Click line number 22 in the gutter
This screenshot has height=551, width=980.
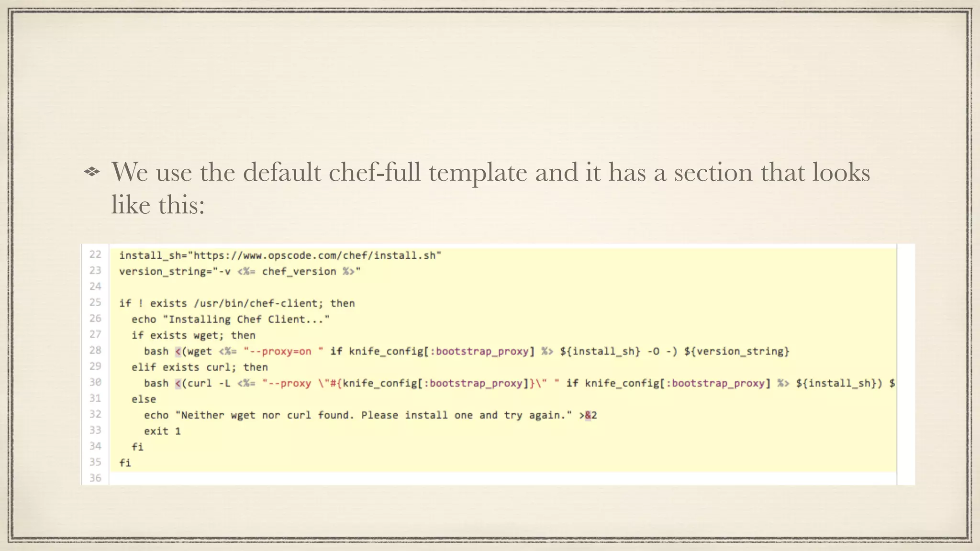[95, 254]
